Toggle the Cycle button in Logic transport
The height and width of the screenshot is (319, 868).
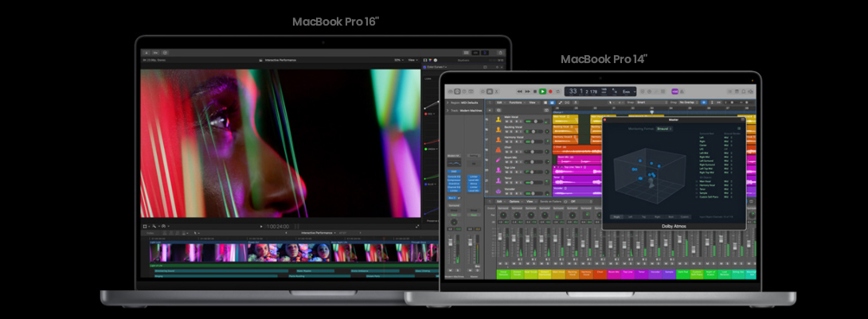click(558, 92)
